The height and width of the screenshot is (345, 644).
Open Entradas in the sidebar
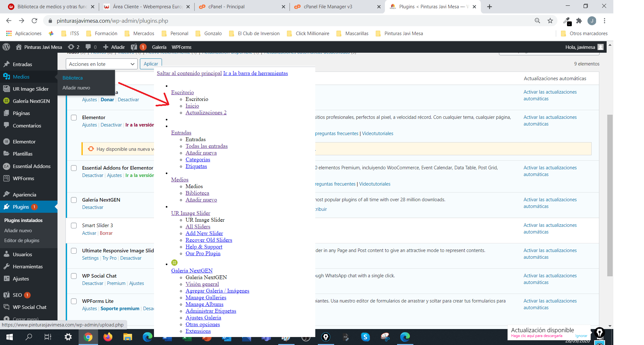coord(22,64)
